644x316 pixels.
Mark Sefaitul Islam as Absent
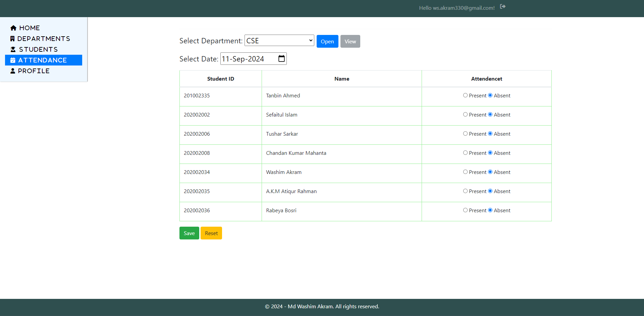[490, 115]
